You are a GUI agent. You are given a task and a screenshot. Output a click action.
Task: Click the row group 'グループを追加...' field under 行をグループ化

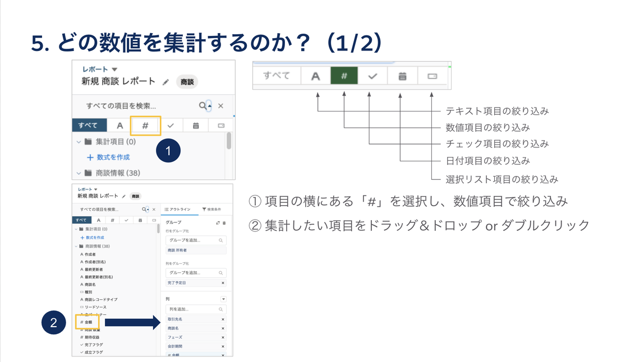coord(196,240)
